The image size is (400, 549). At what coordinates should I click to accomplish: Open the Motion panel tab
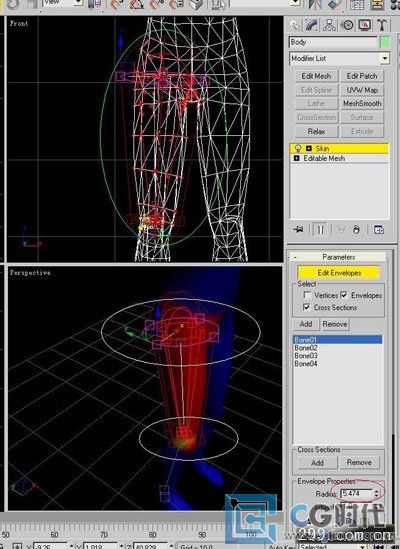tap(347, 26)
